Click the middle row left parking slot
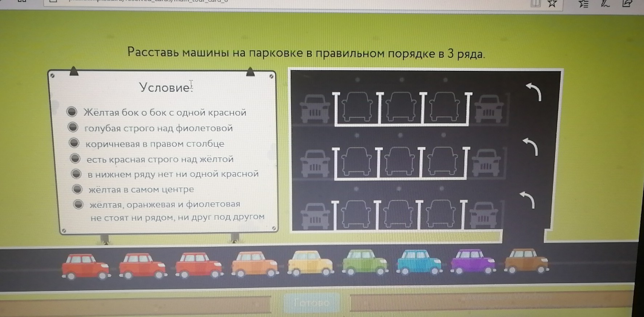Viewport: 644px width, 317px height. [356, 162]
